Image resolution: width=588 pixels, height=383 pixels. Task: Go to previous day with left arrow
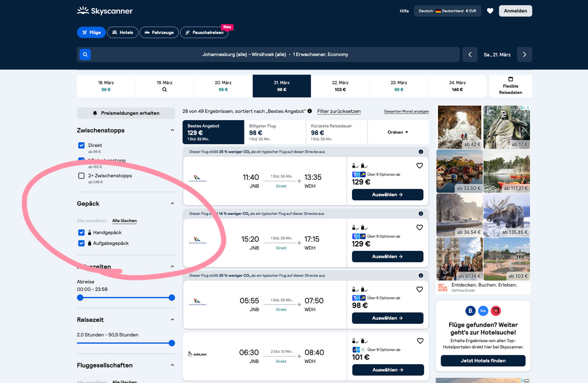click(470, 55)
